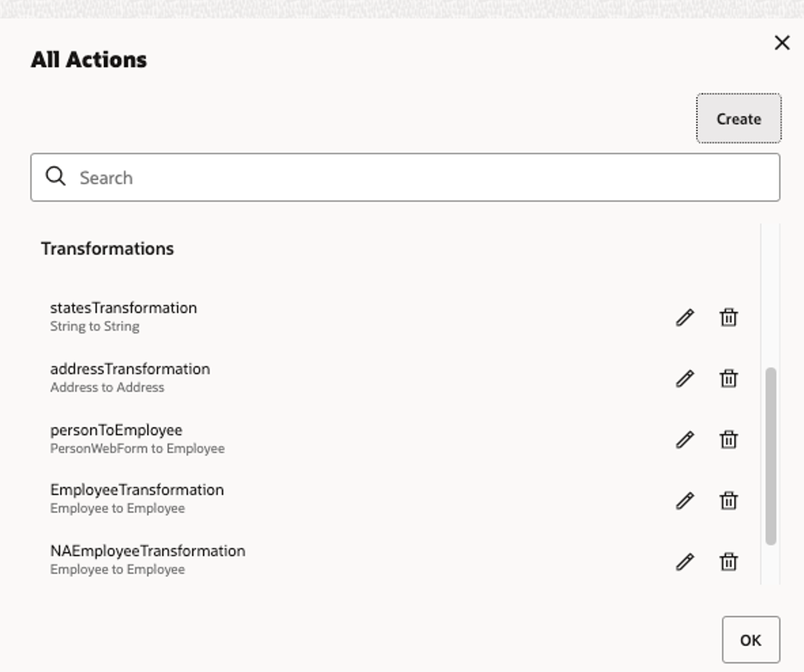Delete statesTransformation via trash icon

(728, 317)
